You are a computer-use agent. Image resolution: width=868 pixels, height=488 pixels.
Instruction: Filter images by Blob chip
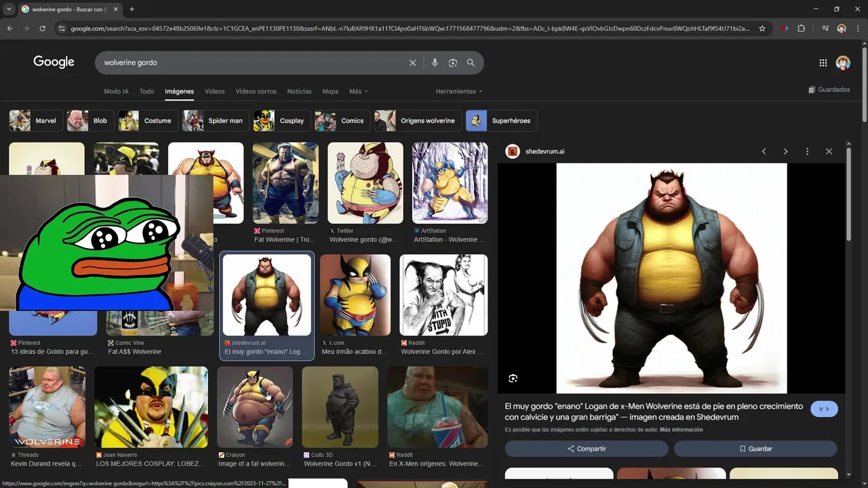90,121
